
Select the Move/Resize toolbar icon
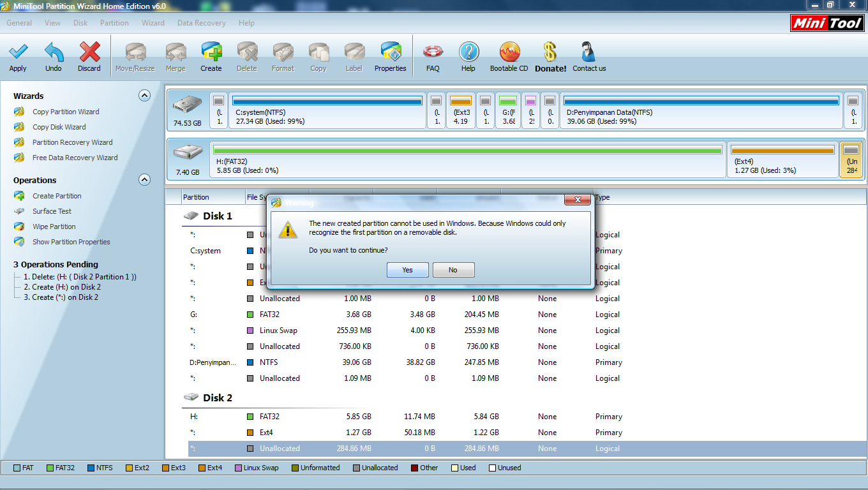pyautogui.click(x=135, y=52)
